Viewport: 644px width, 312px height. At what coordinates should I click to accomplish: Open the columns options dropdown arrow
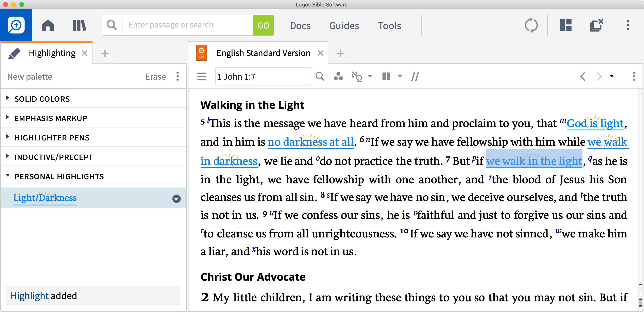[x=400, y=76]
